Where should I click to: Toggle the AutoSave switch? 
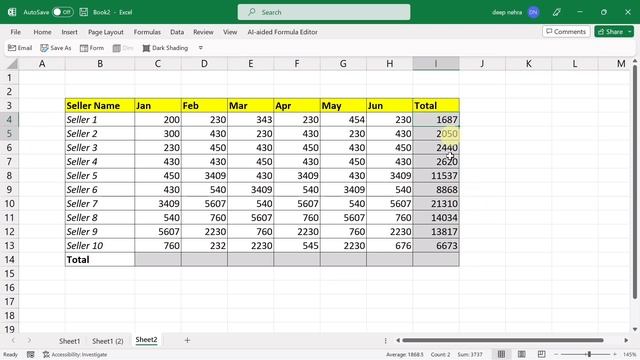pos(62,12)
